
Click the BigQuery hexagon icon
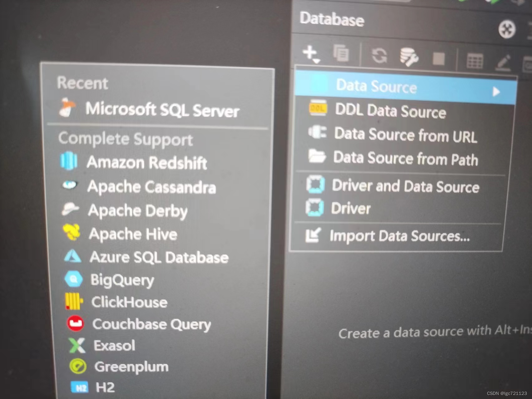tap(74, 279)
